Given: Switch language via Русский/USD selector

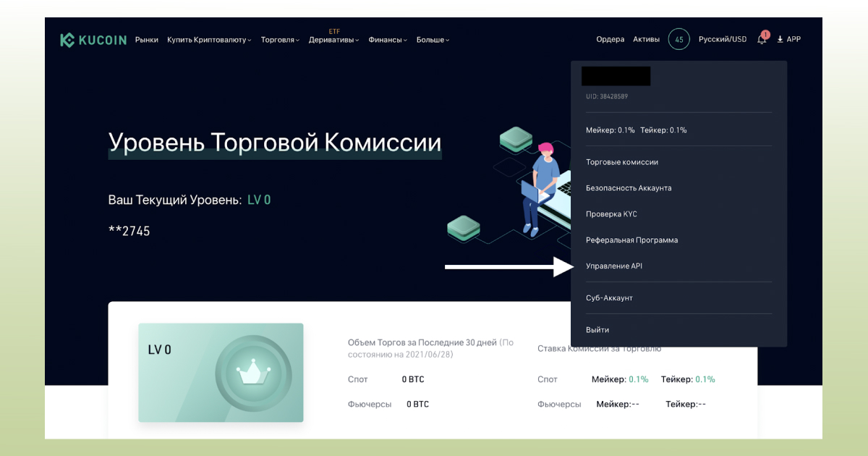Looking at the screenshot, I should tap(723, 39).
